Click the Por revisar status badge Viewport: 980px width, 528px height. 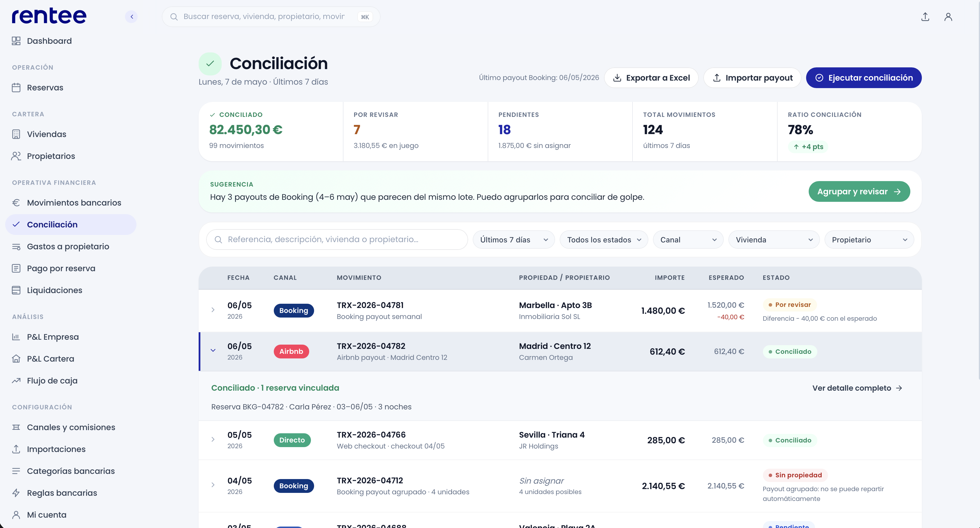789,305
